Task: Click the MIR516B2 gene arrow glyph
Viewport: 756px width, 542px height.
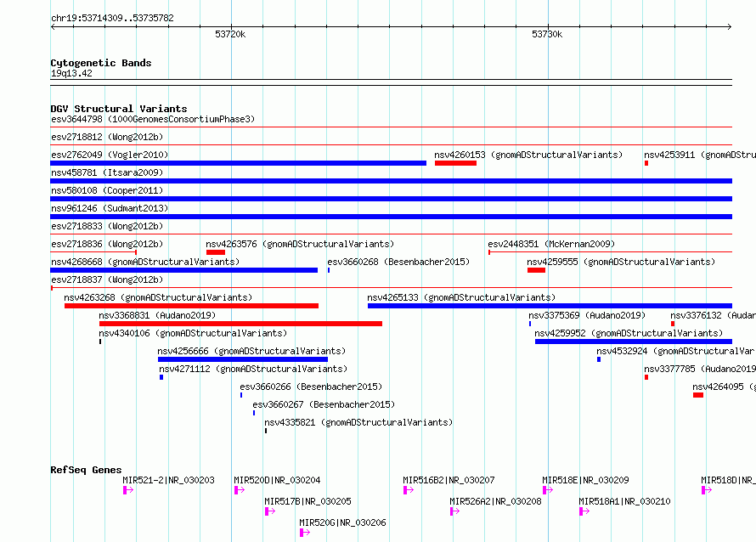Action: tap(408, 490)
